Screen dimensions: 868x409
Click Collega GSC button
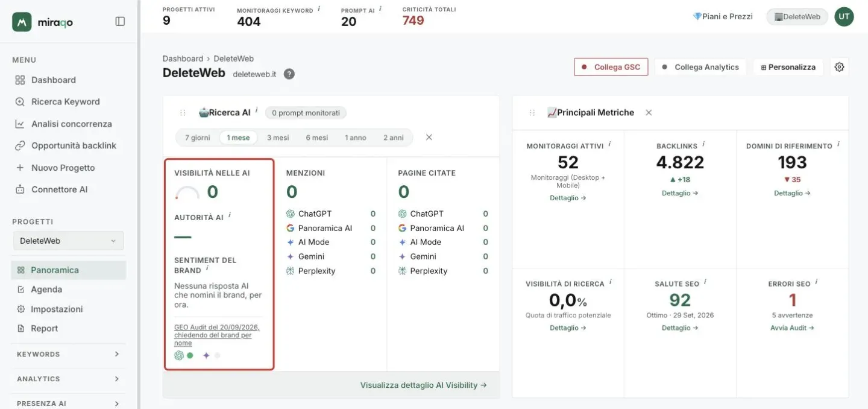tap(611, 67)
